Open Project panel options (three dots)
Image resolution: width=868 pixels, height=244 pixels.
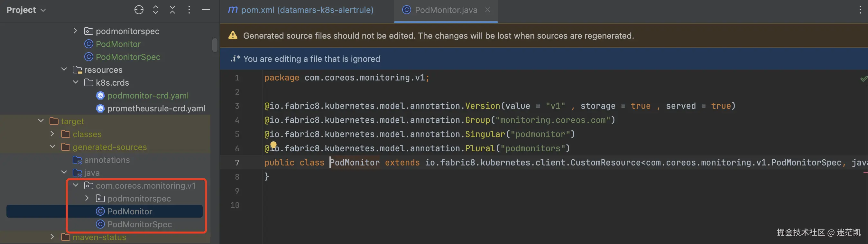coord(189,10)
